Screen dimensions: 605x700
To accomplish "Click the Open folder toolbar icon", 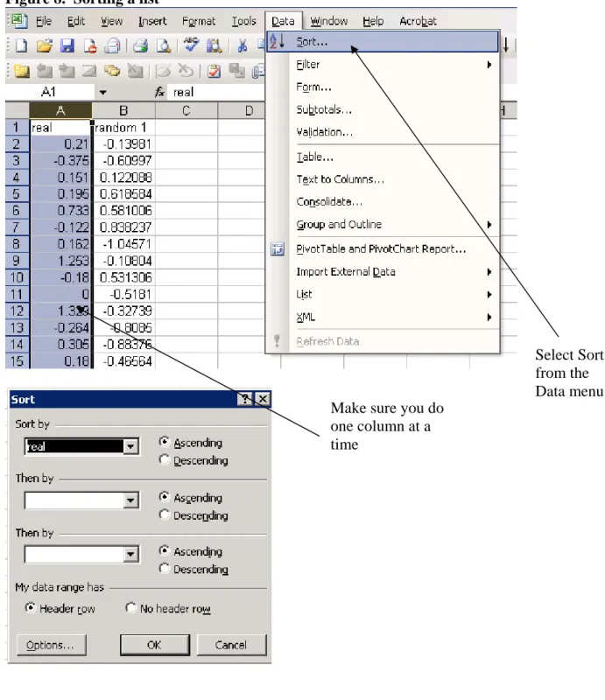I will click(45, 45).
